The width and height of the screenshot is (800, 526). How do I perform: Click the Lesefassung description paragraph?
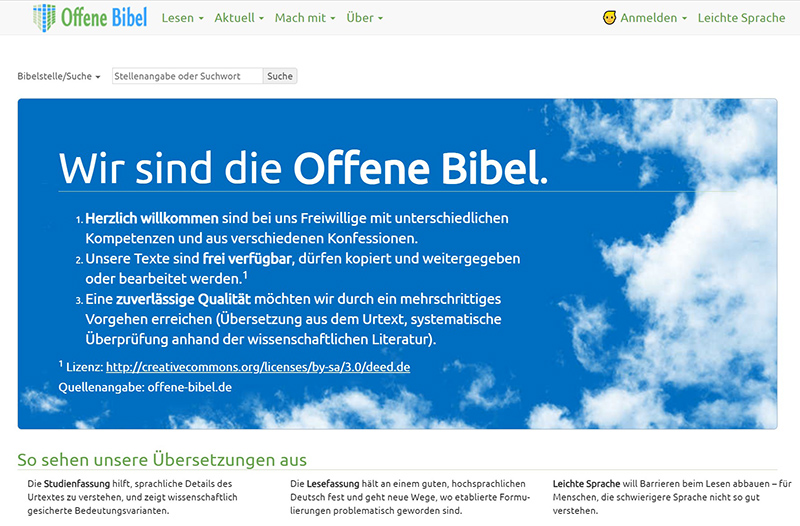pos(410,497)
